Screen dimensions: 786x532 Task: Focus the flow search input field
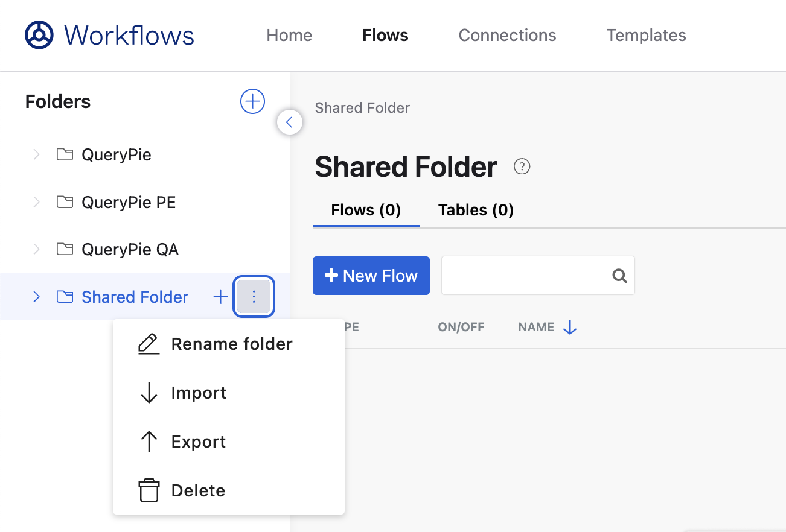(525, 276)
